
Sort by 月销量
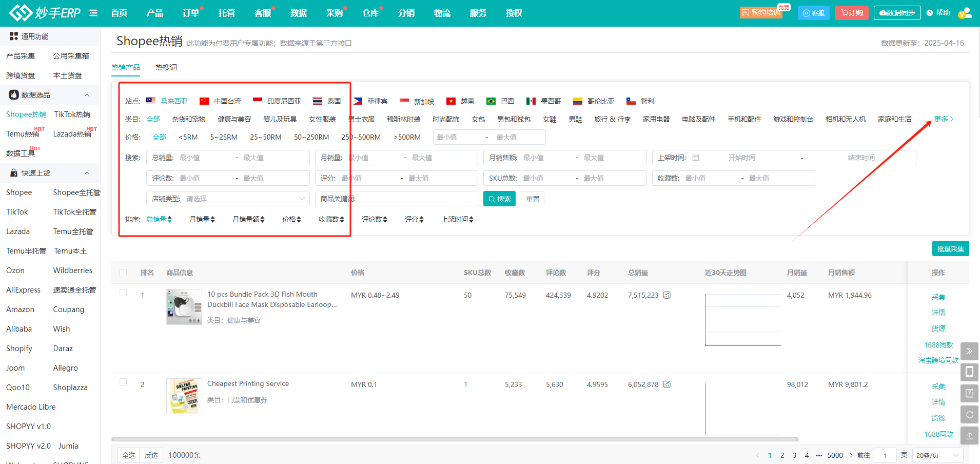coord(202,219)
